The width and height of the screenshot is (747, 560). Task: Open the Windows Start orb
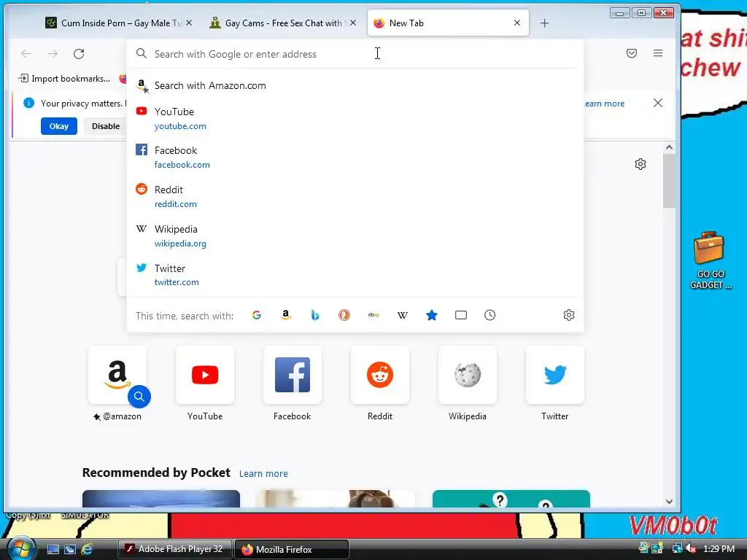(x=21, y=548)
